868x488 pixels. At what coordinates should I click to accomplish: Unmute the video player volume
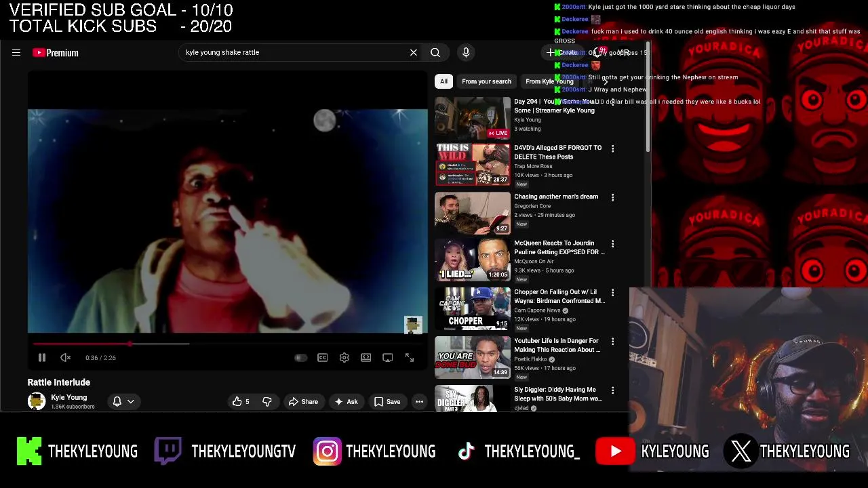click(65, 357)
